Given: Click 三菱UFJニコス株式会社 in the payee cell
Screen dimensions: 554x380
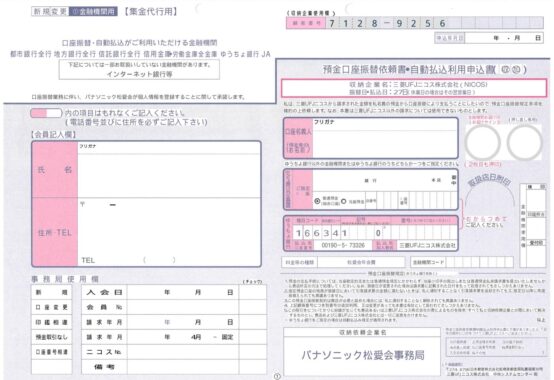Looking at the screenshot, I should pyautogui.click(x=427, y=245).
